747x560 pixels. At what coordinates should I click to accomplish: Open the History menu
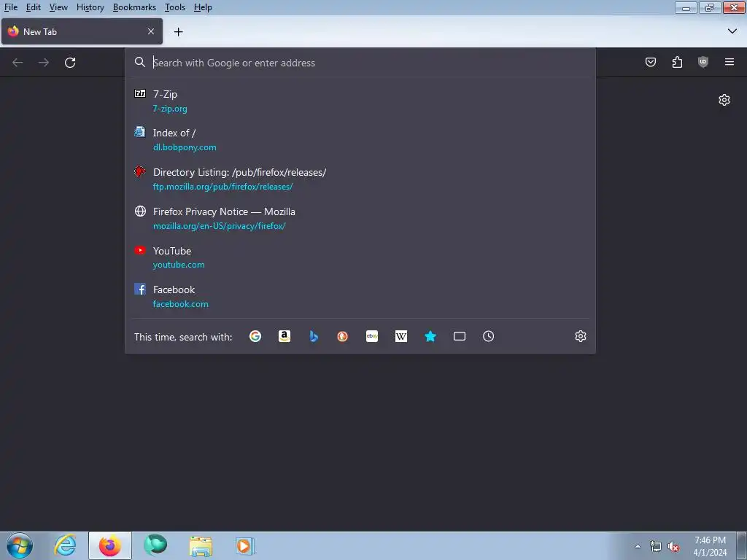coord(90,7)
